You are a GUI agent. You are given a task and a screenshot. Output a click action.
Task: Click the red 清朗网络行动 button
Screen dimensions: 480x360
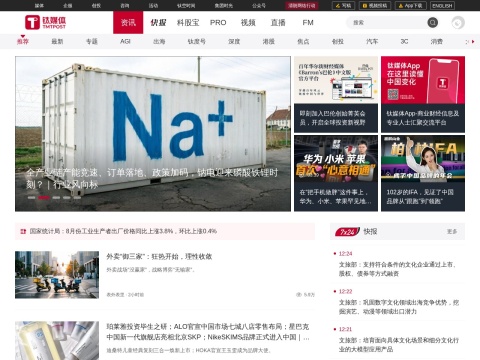(x=302, y=6)
